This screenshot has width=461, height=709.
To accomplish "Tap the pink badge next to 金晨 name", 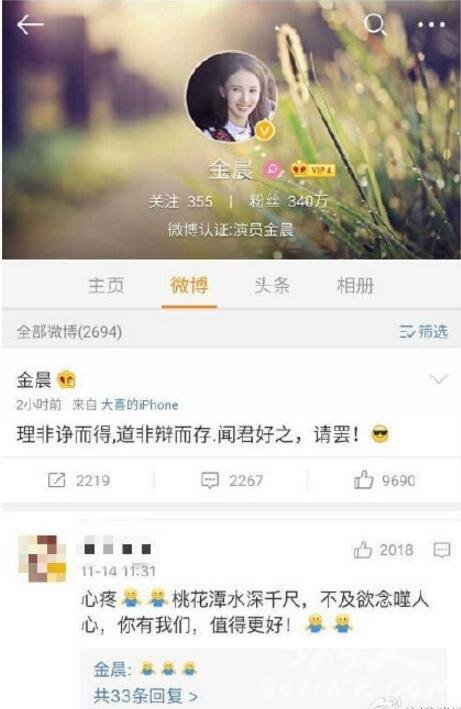I will pos(273,170).
